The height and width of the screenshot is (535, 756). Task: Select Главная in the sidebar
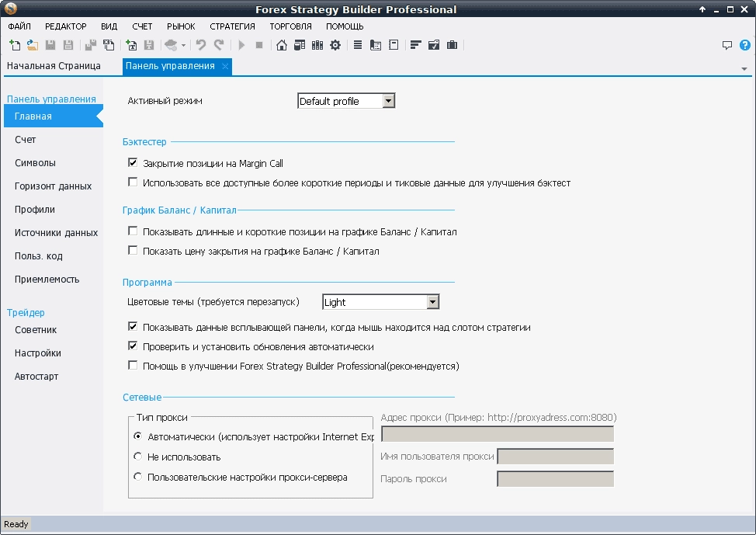[x=54, y=116]
